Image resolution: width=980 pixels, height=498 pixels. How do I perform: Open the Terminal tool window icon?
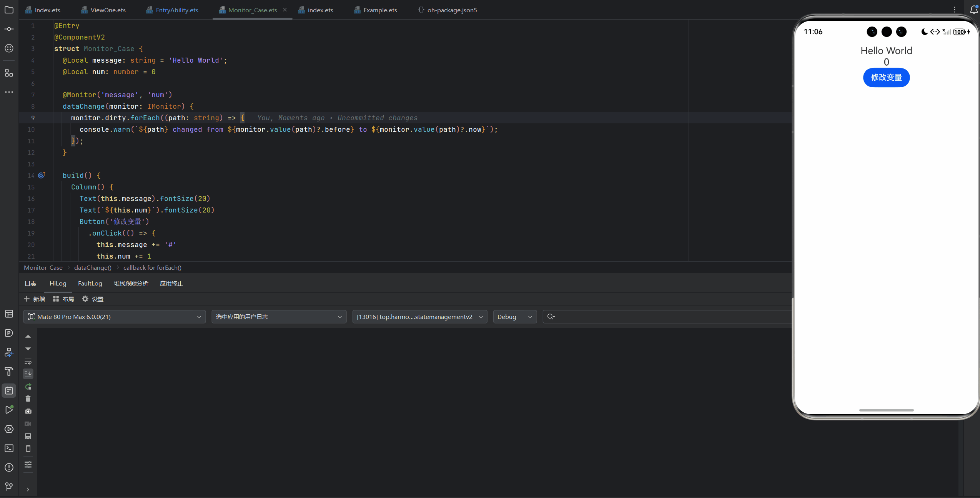click(9, 448)
